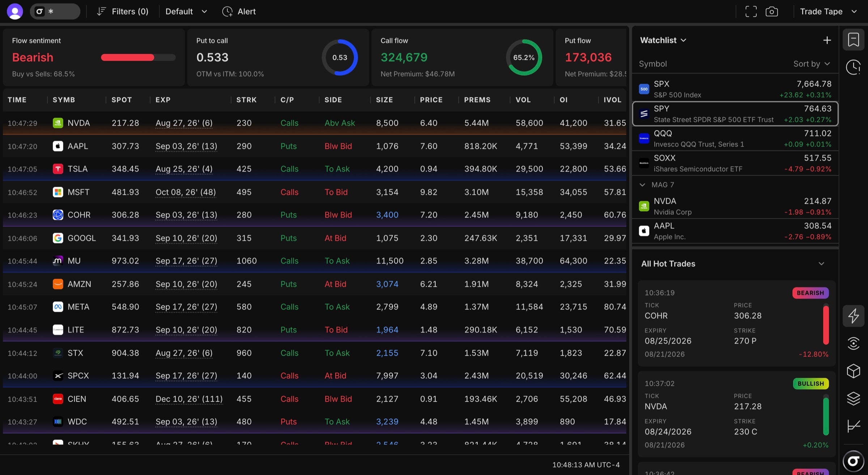The height and width of the screenshot is (475, 868).
Task: Click the 3,400 COHR size value
Action: pyautogui.click(x=387, y=215)
